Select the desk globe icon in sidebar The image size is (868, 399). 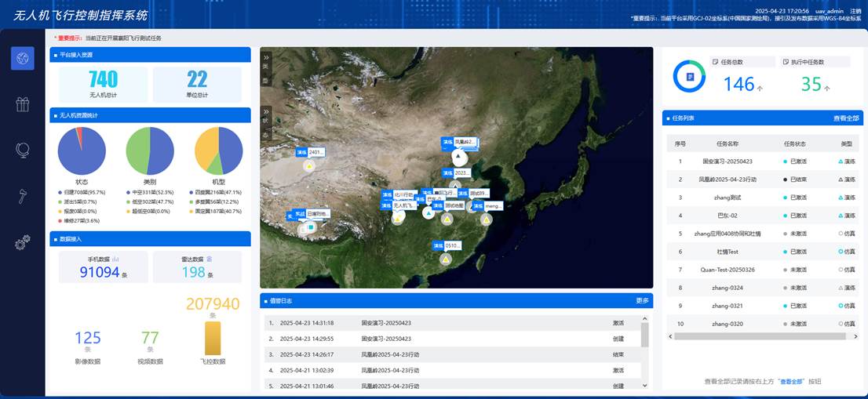22,150
